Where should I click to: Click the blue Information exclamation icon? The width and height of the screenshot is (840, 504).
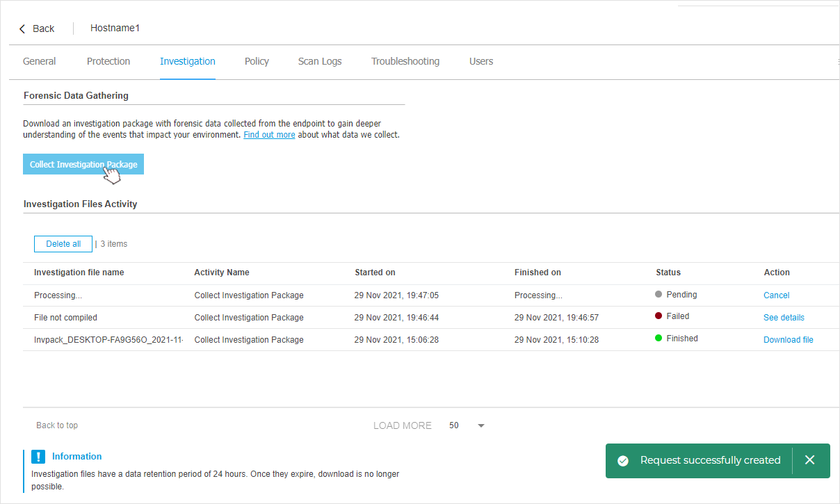[x=38, y=457]
